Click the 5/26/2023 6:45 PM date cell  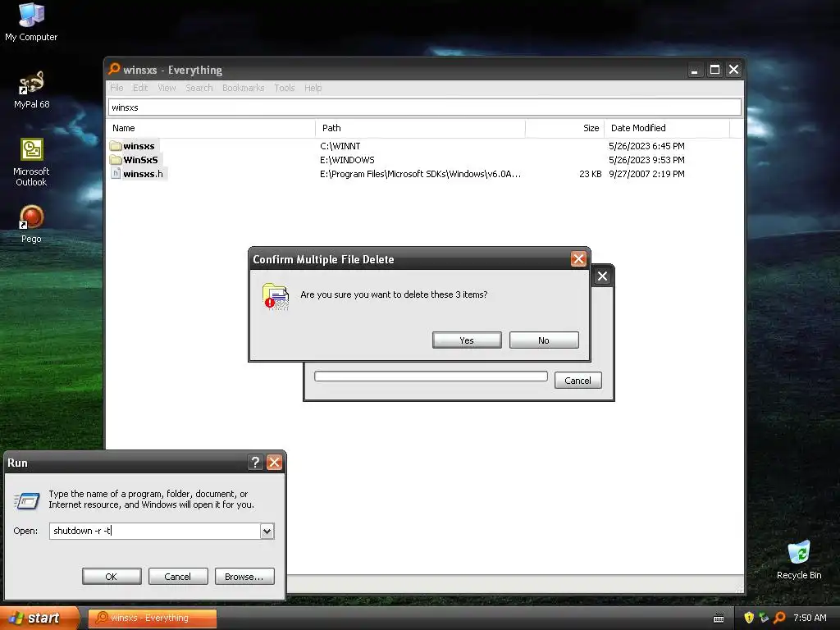(646, 146)
